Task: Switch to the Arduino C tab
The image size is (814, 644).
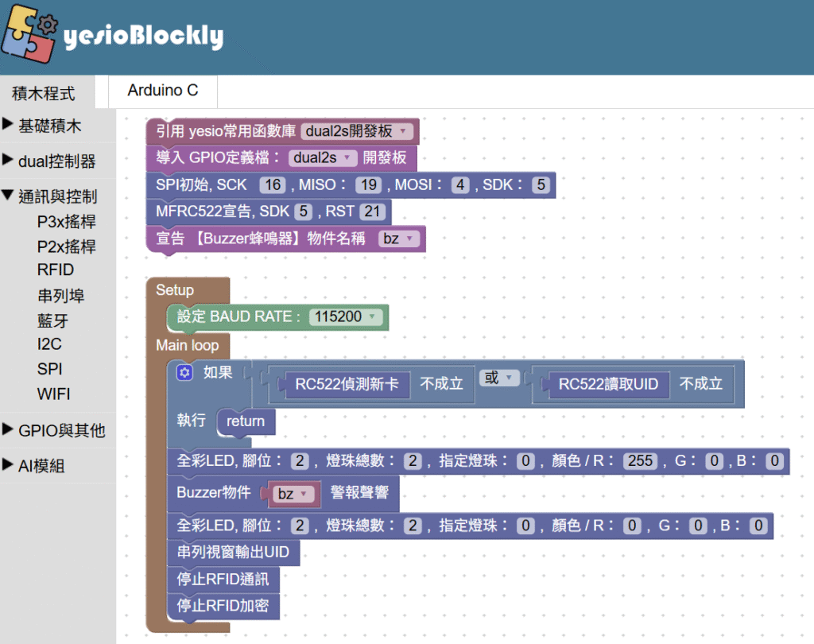Action: point(163,91)
